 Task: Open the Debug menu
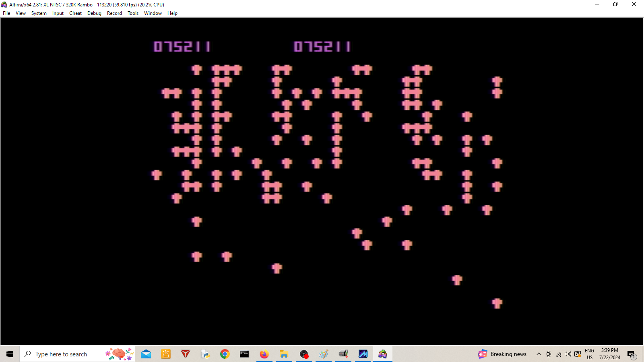pyautogui.click(x=94, y=13)
